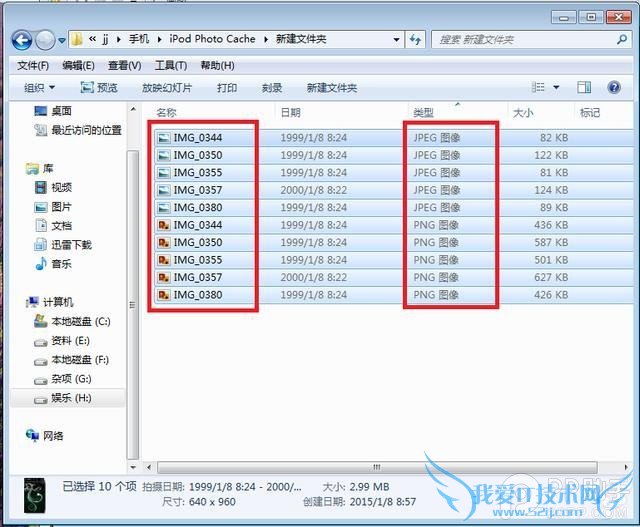Start 放映幻灯片 slideshow
640x527 pixels.
pos(167,88)
